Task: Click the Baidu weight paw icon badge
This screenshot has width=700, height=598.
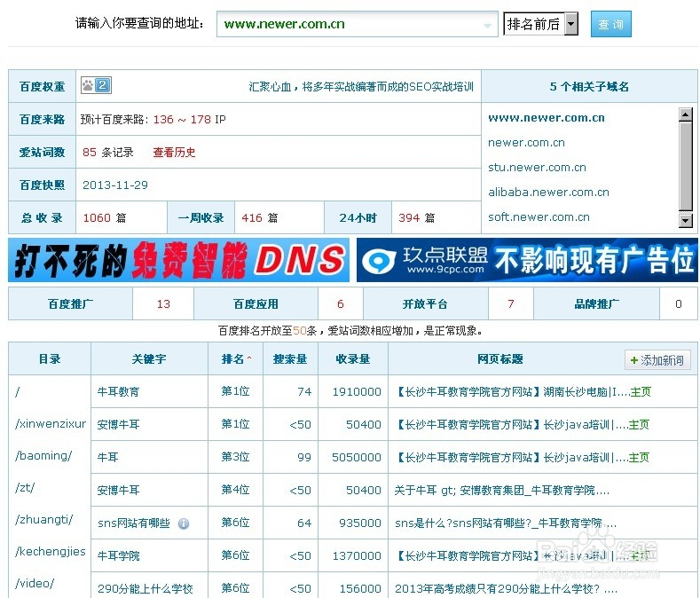Action: [x=96, y=85]
